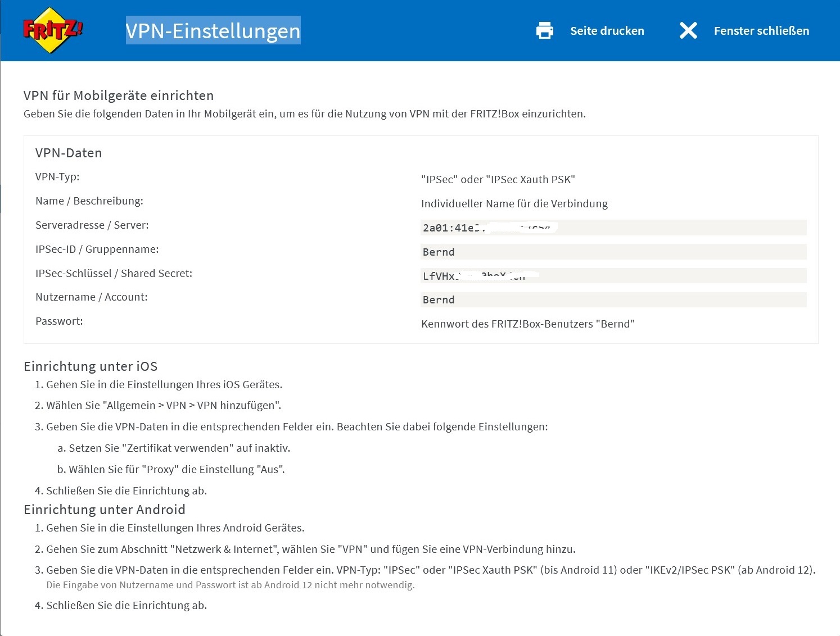Click the Einrichtung unter Android heading
This screenshot has height=636, width=840.
[105, 510]
